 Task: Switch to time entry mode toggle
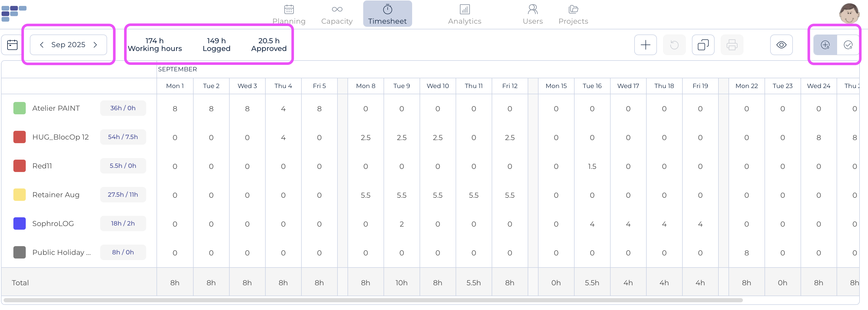(825, 45)
